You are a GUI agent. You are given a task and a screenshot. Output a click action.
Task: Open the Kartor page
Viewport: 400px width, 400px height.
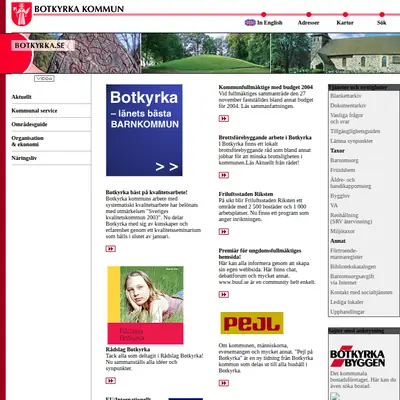click(345, 23)
